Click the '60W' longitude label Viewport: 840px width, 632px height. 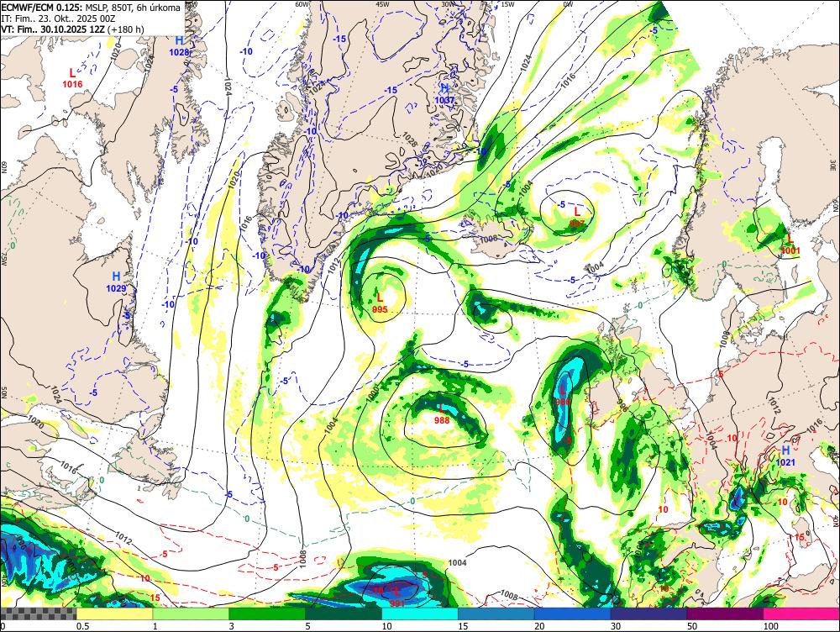(302, 3)
